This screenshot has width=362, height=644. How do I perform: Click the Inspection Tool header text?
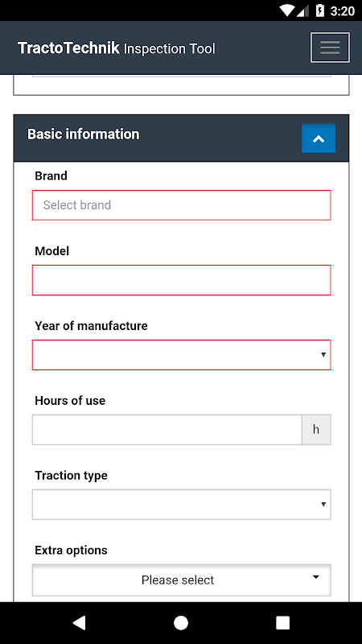coord(169,49)
